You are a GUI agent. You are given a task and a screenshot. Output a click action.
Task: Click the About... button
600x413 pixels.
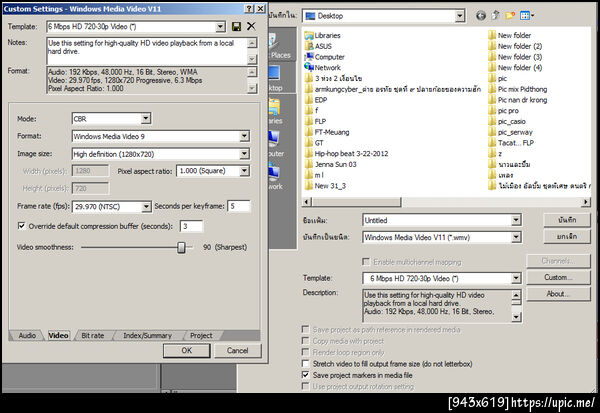click(558, 294)
